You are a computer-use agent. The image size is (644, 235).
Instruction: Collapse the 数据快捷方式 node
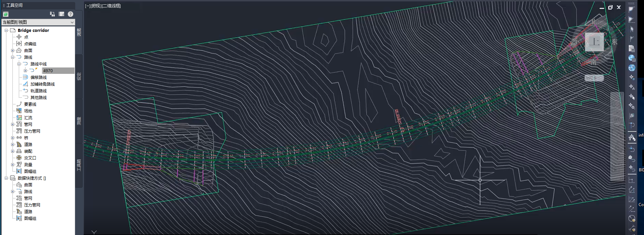pos(6,178)
